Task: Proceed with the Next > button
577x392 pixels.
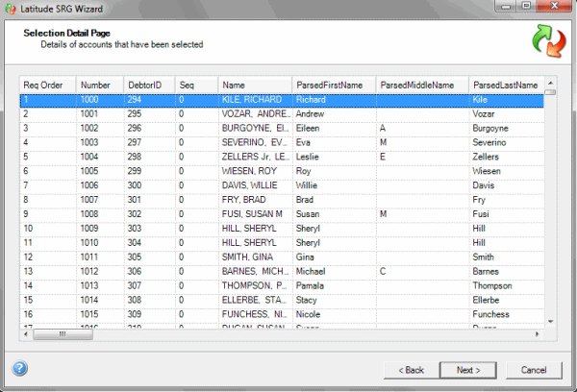Action: [468, 370]
